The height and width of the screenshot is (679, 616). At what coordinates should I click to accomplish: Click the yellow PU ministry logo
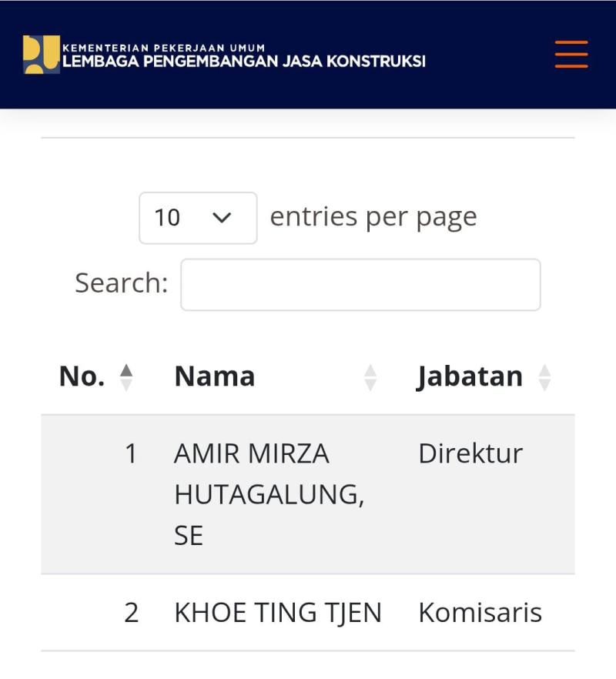pos(41,55)
